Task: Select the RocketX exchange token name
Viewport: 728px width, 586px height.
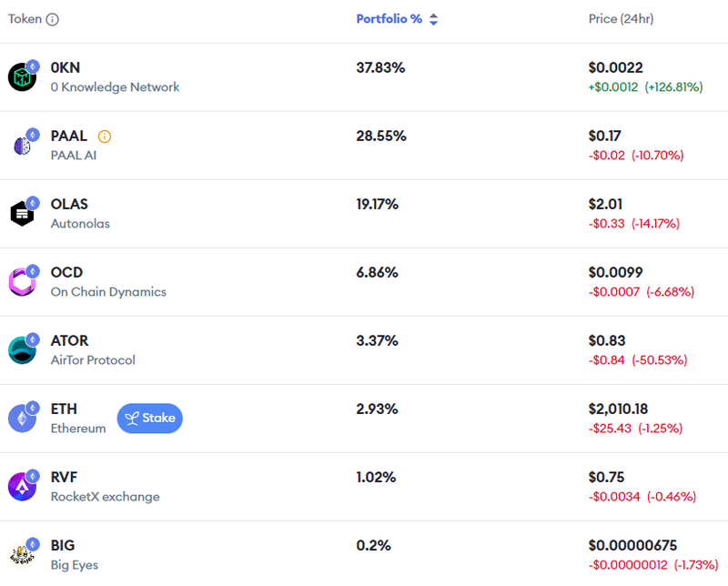Action: coord(105,497)
